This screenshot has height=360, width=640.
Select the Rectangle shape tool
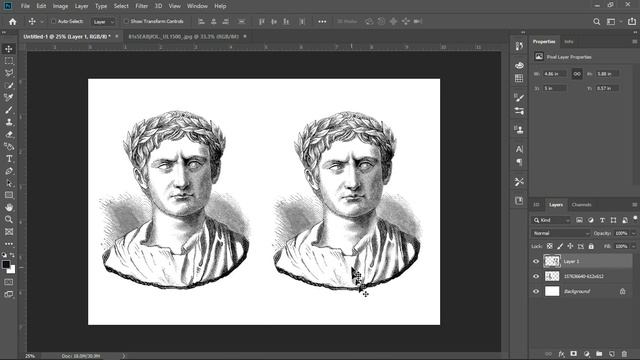pos(9,195)
